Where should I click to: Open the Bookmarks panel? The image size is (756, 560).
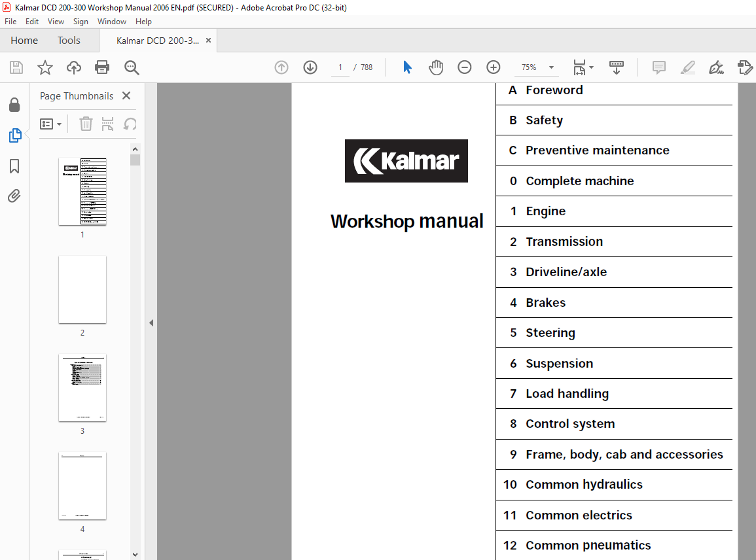click(14, 166)
